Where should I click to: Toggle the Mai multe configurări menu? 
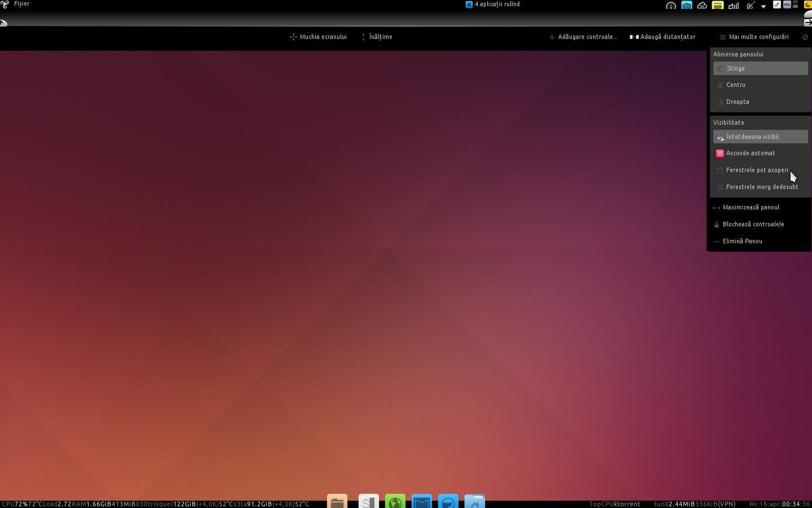tap(754, 37)
